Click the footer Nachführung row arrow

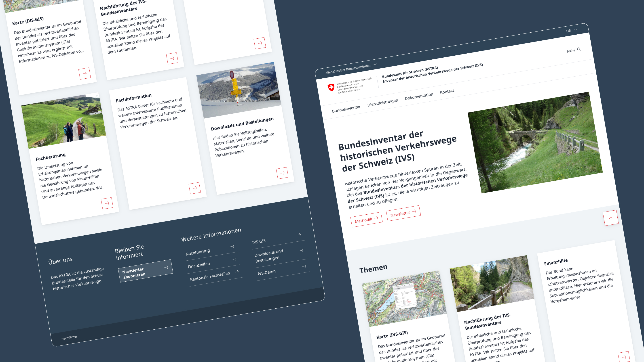(x=232, y=246)
